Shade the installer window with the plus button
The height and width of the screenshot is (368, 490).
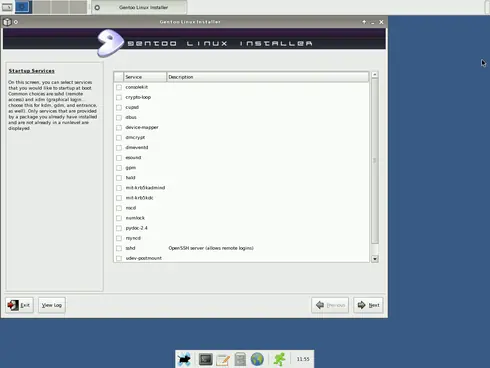[x=364, y=22]
